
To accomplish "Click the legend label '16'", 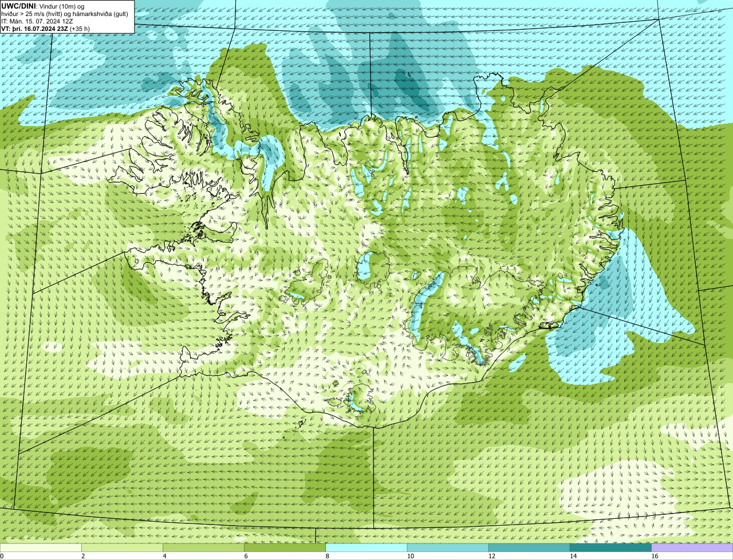I will (x=655, y=556).
